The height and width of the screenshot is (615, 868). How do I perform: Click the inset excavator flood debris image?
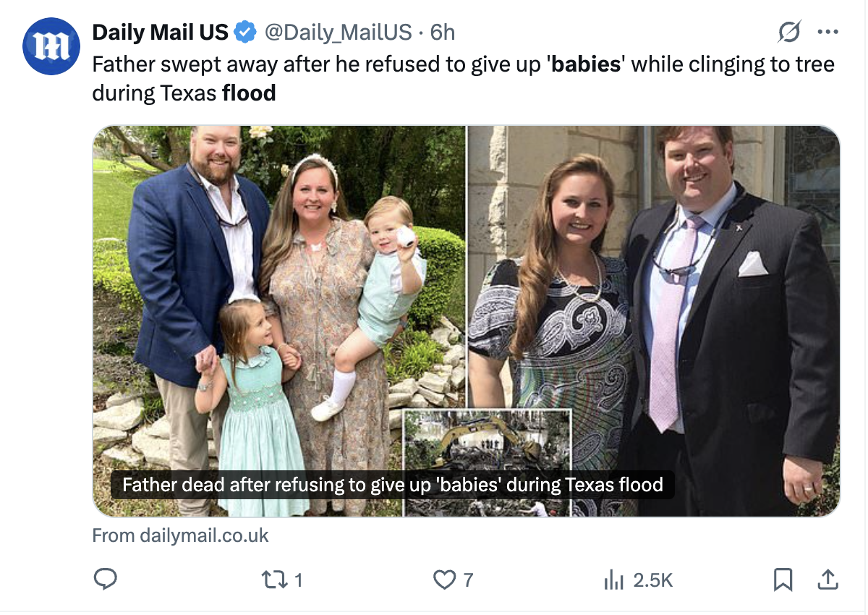pyautogui.click(x=487, y=441)
